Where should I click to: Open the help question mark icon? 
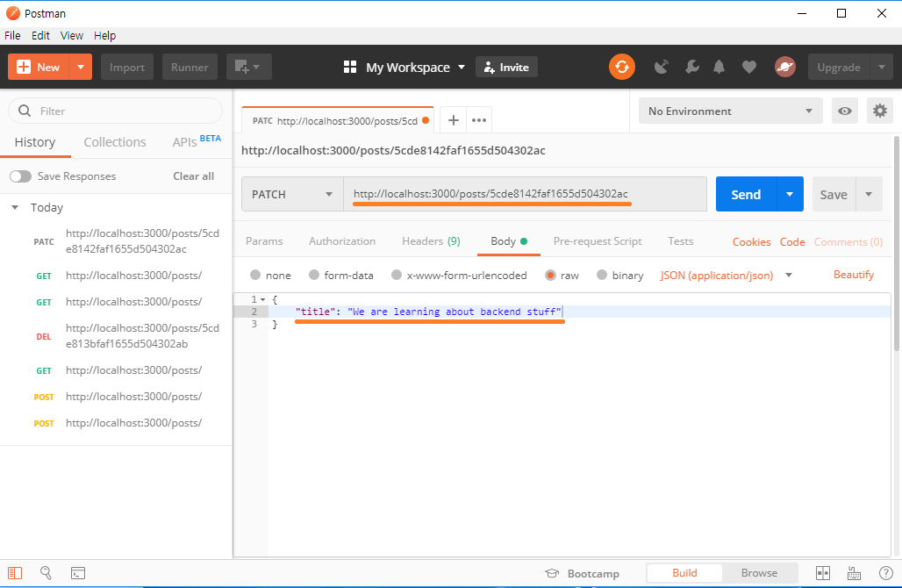point(886,573)
